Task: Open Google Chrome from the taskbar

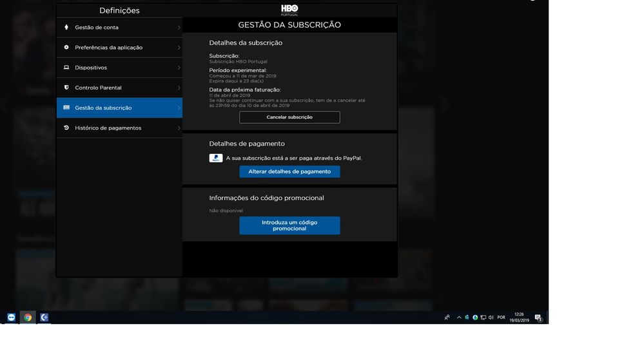Action: (x=28, y=318)
